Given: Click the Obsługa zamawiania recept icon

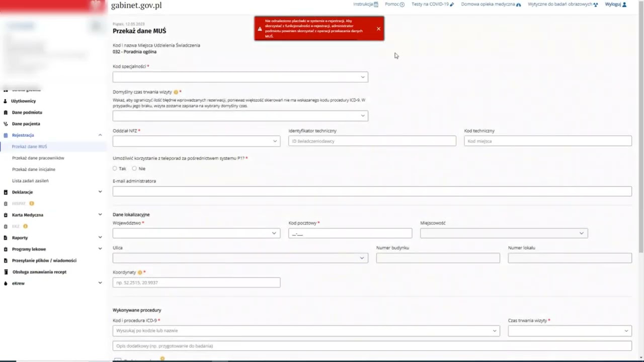Looking at the screenshot, I should (x=6, y=272).
